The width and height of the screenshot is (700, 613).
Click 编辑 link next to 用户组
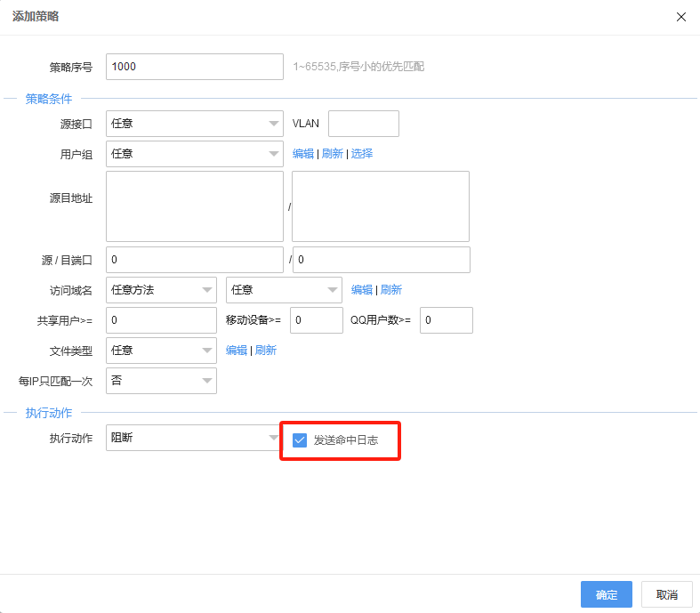[303, 153]
